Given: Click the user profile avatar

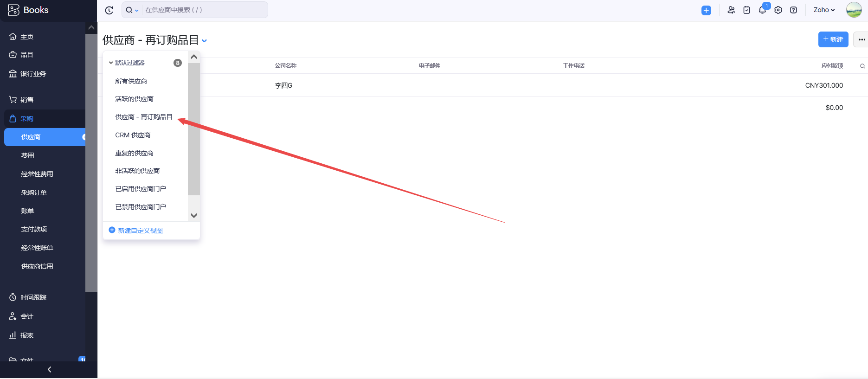Looking at the screenshot, I should [x=854, y=10].
